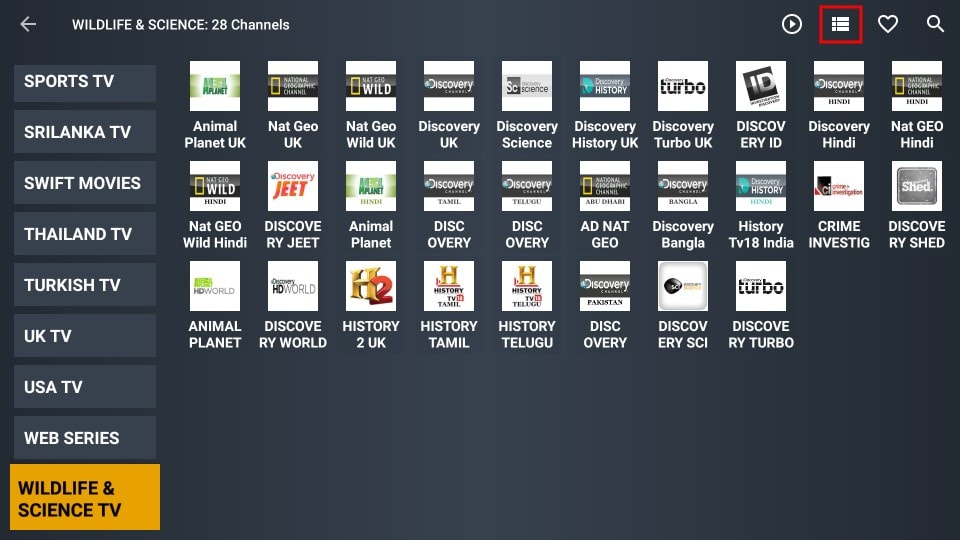
Task: Select WILDLIFE & SCIENCE TV category
Action: 85,497
